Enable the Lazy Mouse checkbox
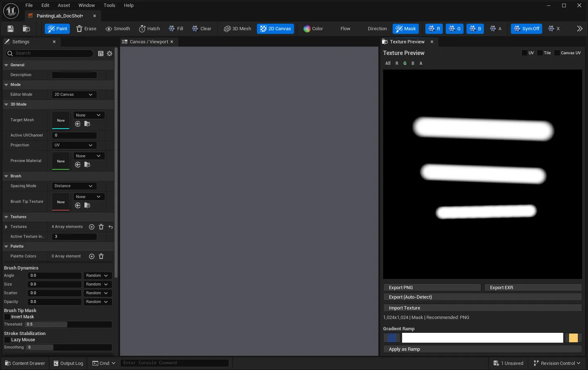Image resolution: width=588 pixels, height=370 pixels. [7, 340]
